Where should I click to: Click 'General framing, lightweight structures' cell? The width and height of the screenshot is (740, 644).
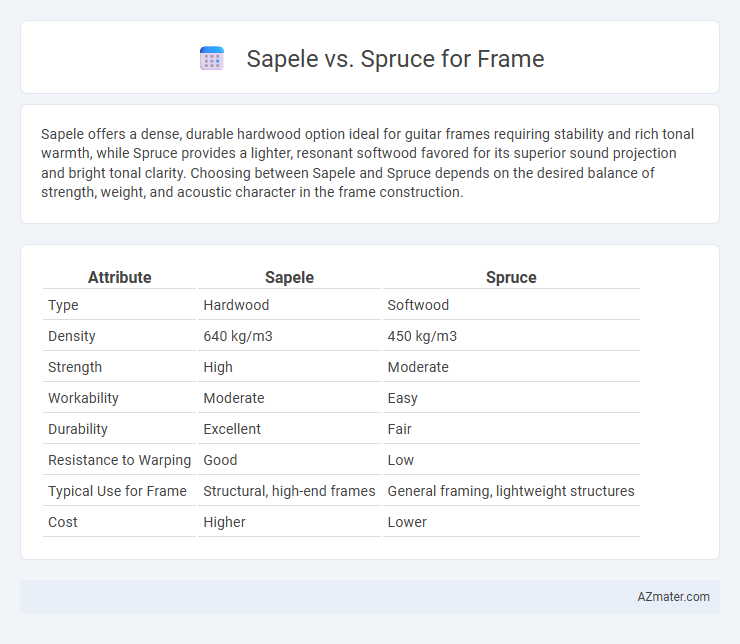coord(511,491)
